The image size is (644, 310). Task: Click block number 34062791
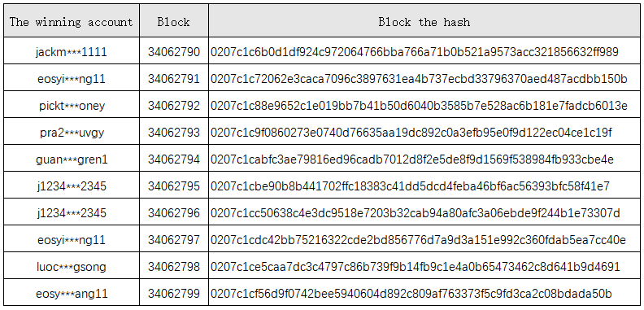174,79
